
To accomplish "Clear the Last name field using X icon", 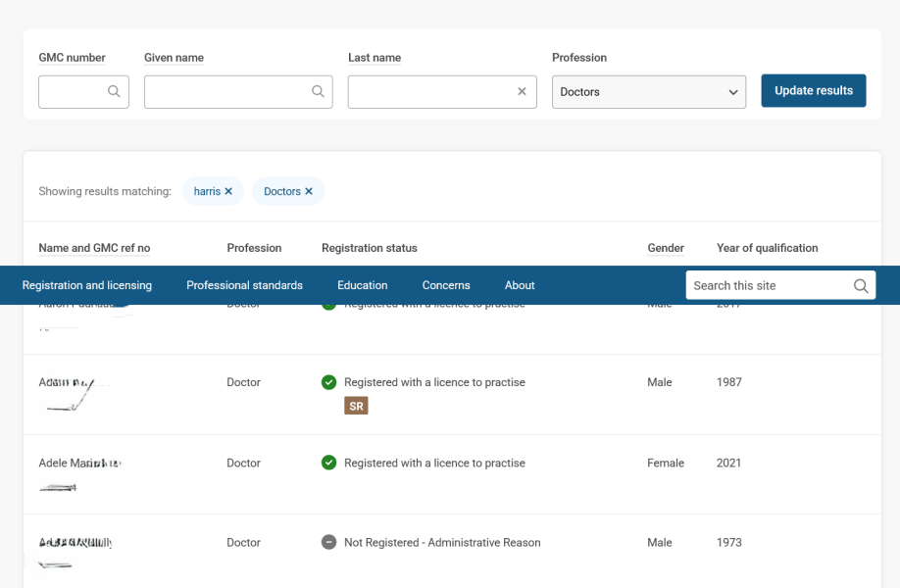I will (522, 91).
